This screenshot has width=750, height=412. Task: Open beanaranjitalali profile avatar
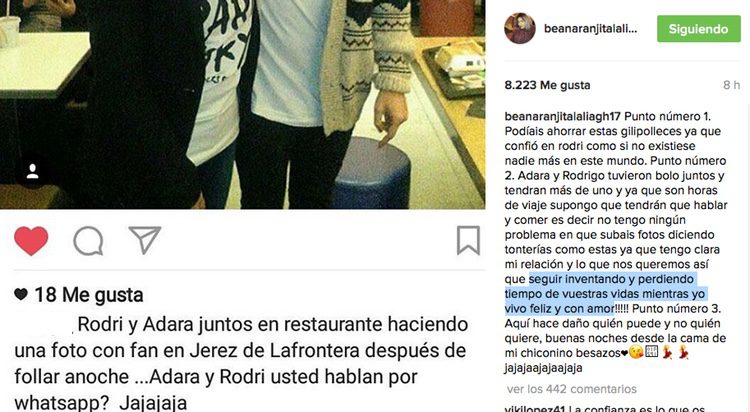point(519,29)
